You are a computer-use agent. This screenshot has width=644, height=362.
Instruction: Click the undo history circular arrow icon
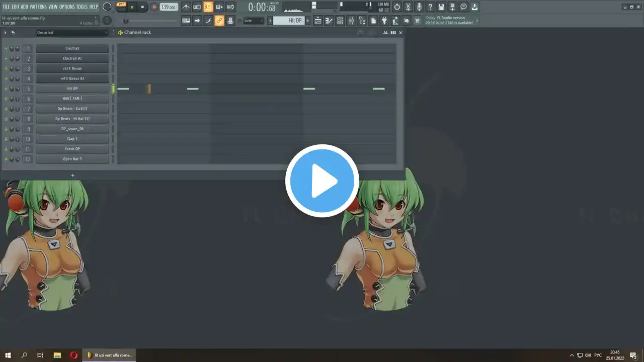tap(397, 7)
